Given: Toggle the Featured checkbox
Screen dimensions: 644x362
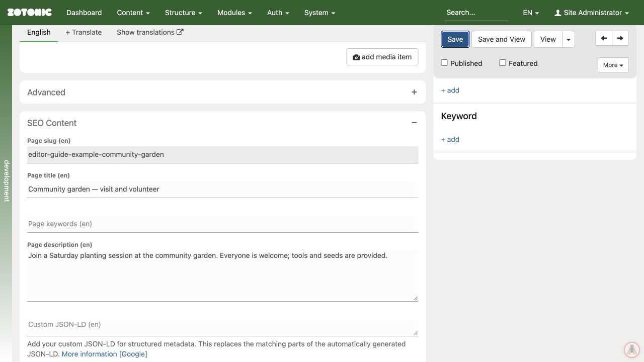Looking at the screenshot, I should coord(503,63).
